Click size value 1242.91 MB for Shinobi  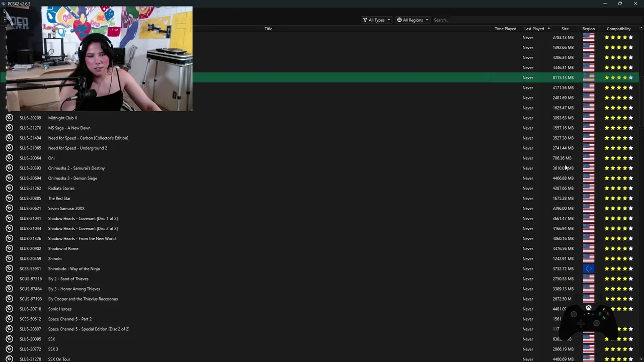[x=563, y=258]
